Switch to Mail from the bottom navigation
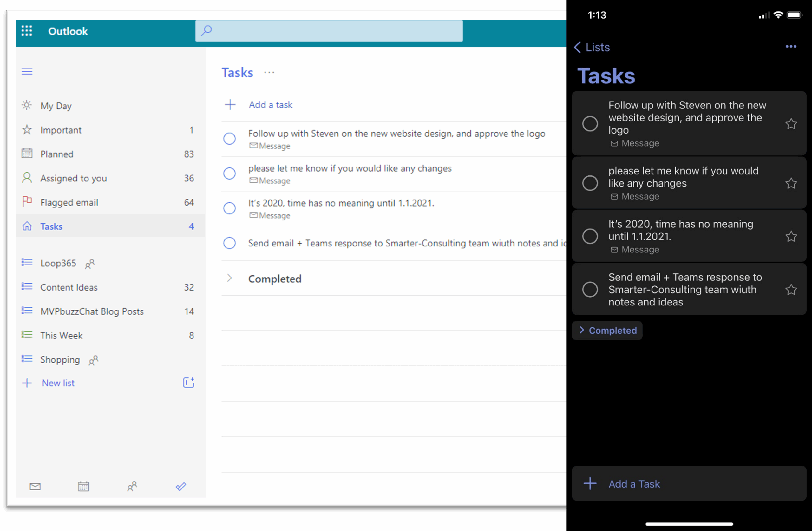The image size is (812, 531). [x=35, y=486]
